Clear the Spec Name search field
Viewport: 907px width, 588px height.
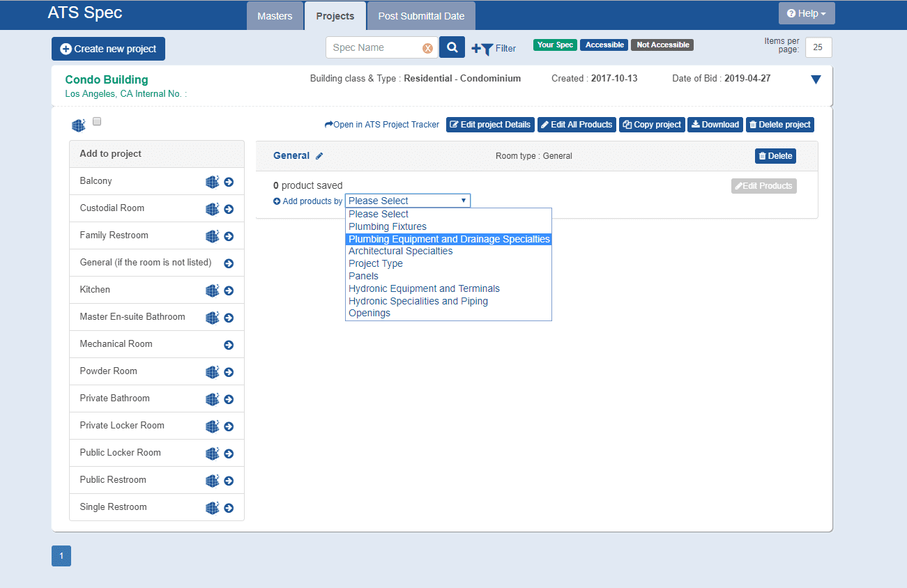pos(427,48)
